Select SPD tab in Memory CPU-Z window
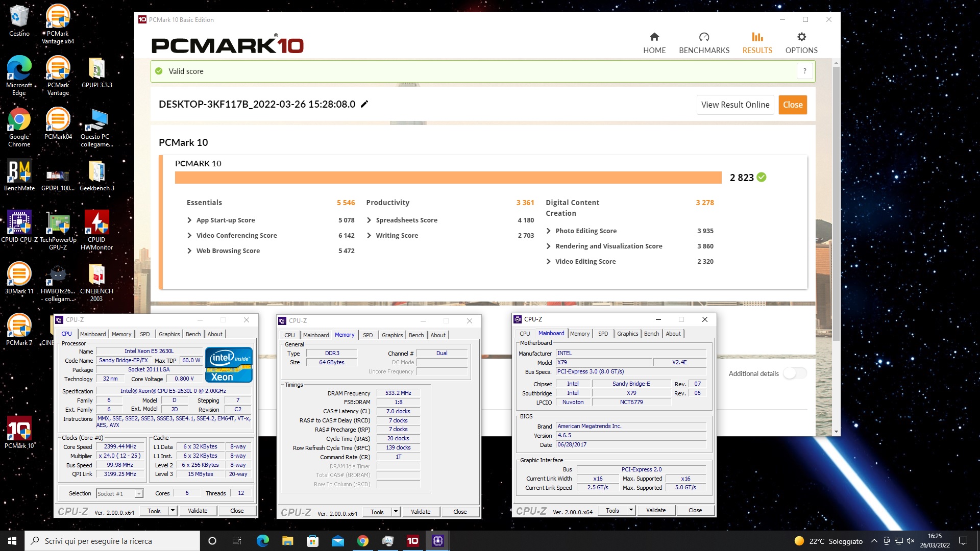 367,335
